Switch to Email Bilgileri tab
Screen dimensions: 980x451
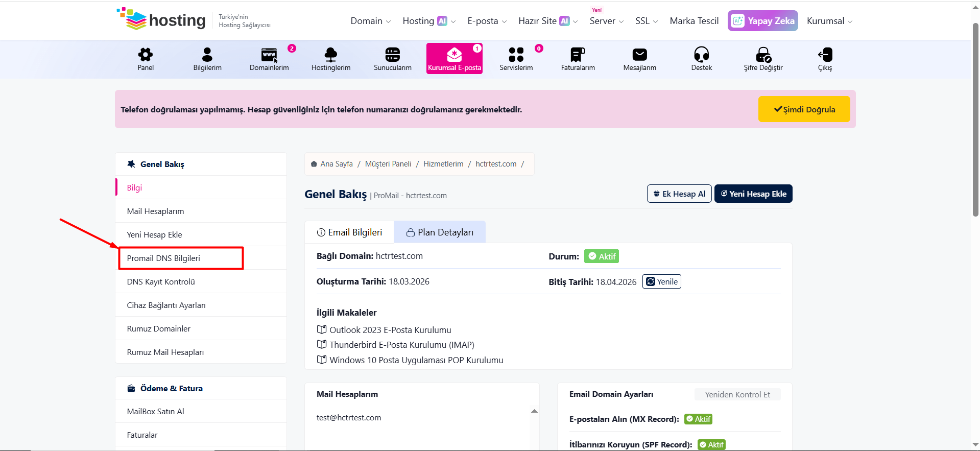pos(349,232)
